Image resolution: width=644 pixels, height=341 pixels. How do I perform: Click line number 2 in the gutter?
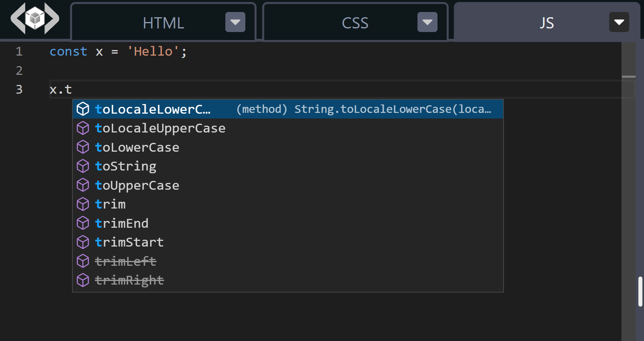19,70
